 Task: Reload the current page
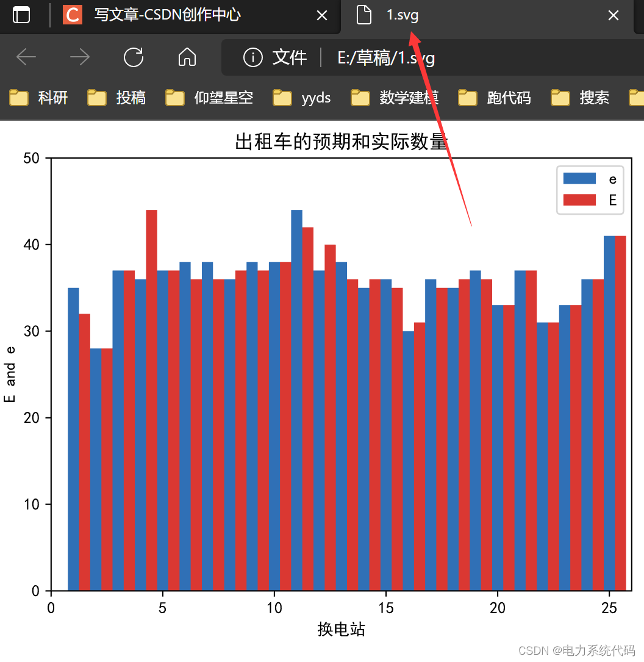134,57
